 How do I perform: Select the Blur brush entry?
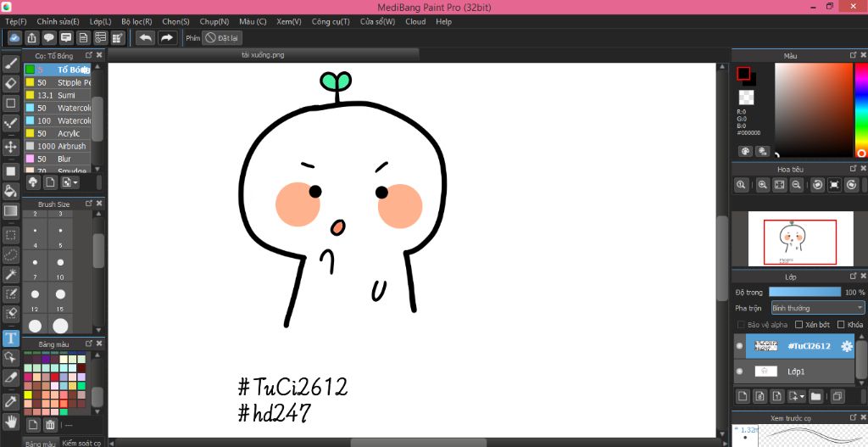click(x=57, y=159)
